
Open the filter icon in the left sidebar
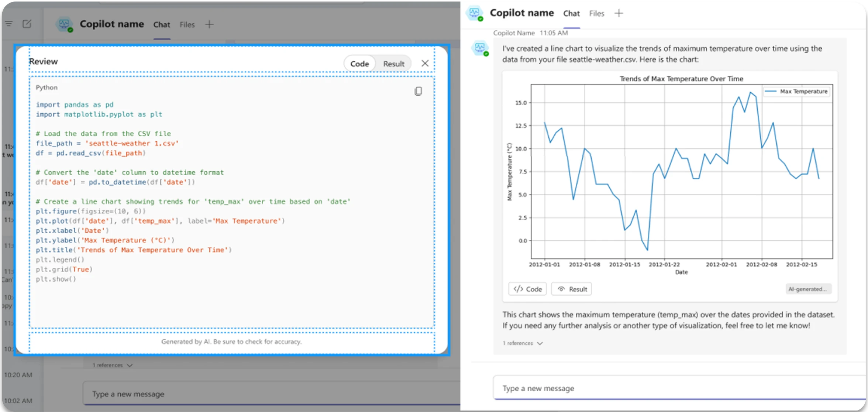point(8,23)
